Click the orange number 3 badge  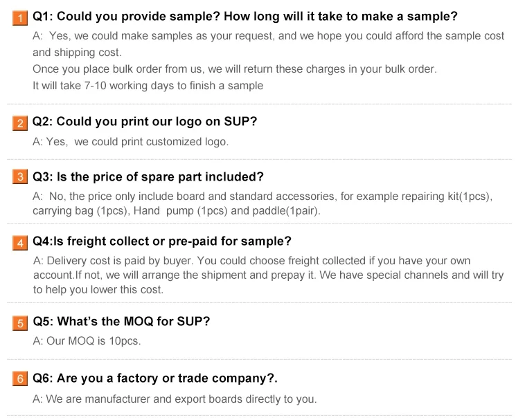(x=21, y=178)
